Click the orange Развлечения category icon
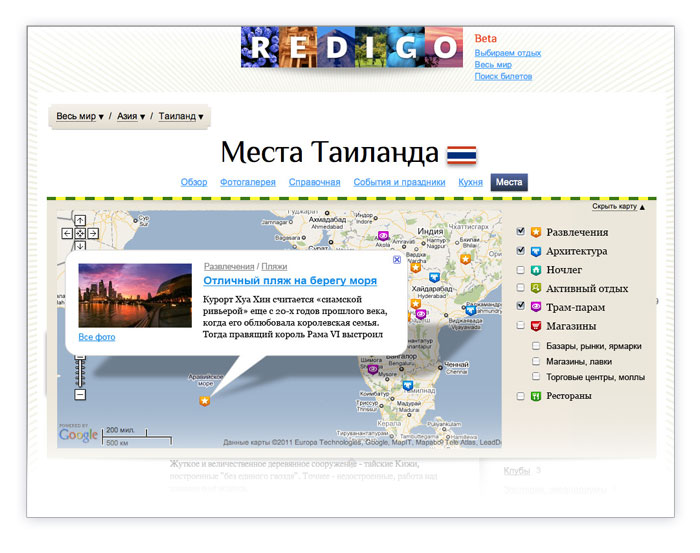This screenshot has height=553, width=700. coord(536,233)
